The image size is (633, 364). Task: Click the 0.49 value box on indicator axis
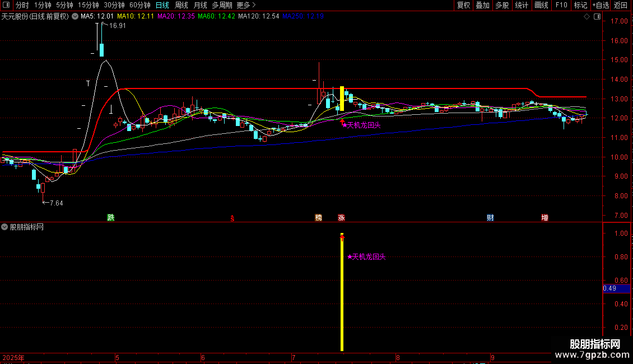pos(616,288)
